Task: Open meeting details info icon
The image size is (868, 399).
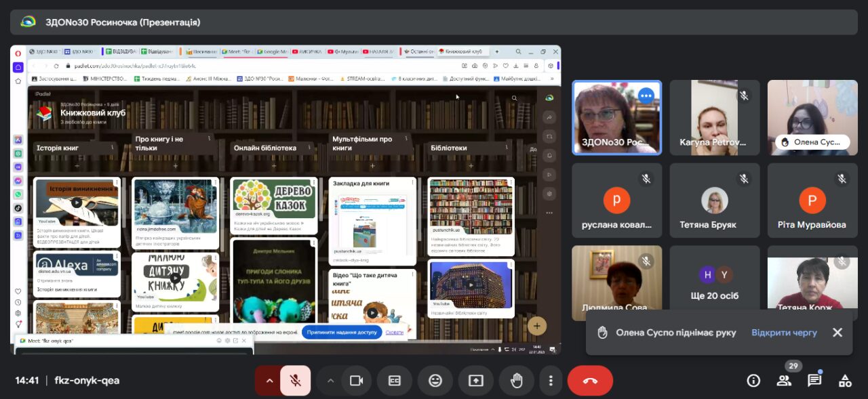Action: click(753, 381)
